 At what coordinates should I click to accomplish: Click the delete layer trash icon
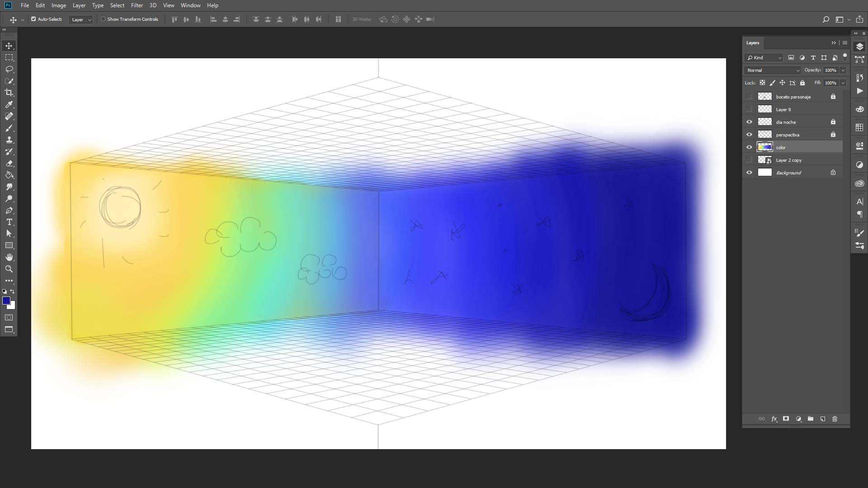click(x=835, y=419)
